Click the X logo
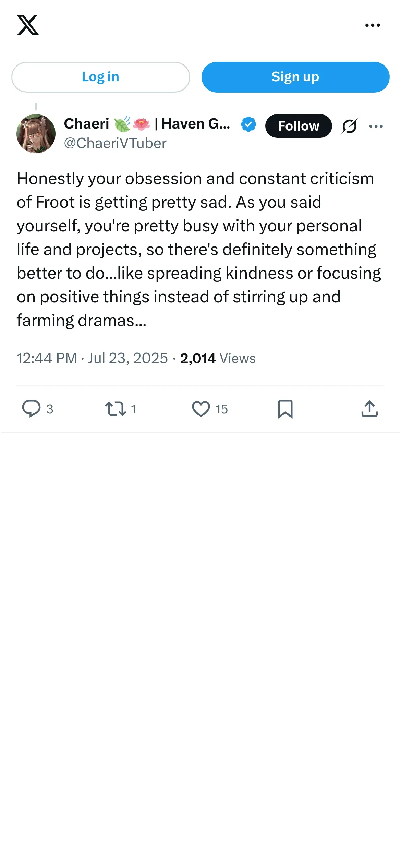The image size is (401, 868). click(28, 25)
